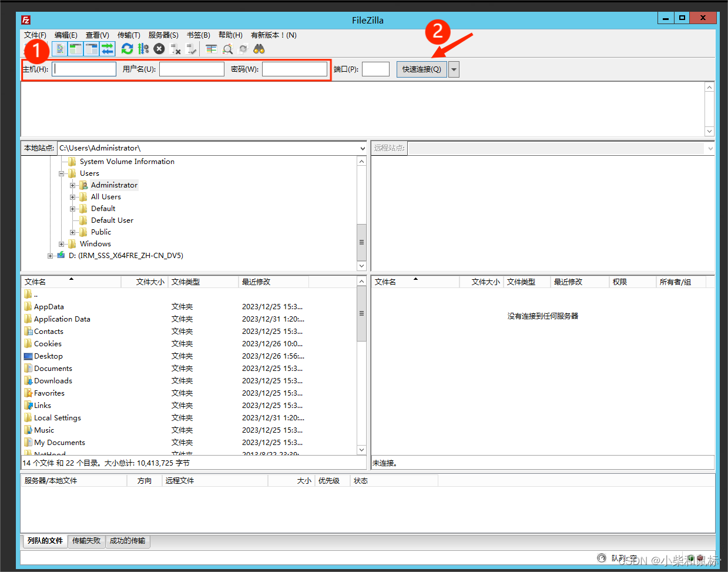Collapse the Users tree node

(x=61, y=173)
